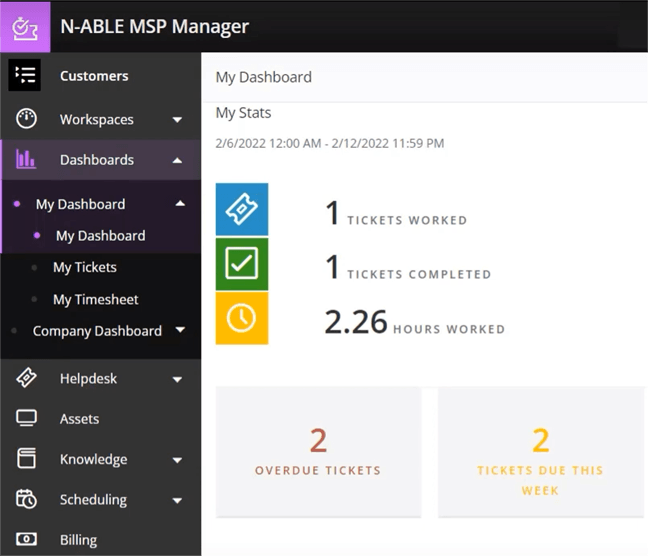Open the Overdue Tickets card
Viewport: 648px width, 556px height.
(318, 452)
